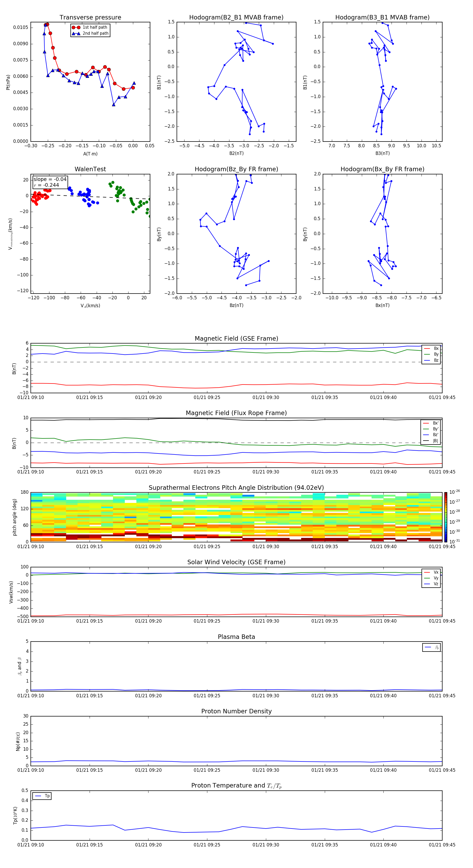Click the 'Vx' velocity legend entry

431,572
